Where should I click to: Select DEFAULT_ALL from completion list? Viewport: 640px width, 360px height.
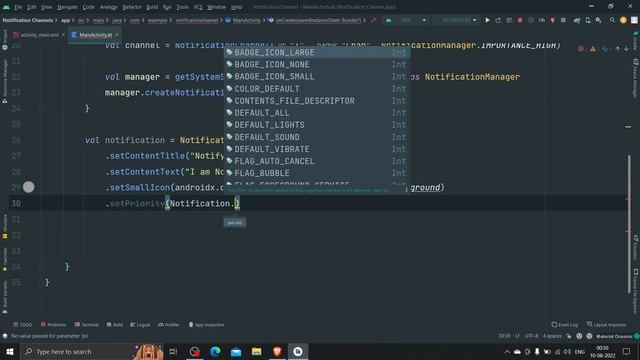[x=317, y=113]
